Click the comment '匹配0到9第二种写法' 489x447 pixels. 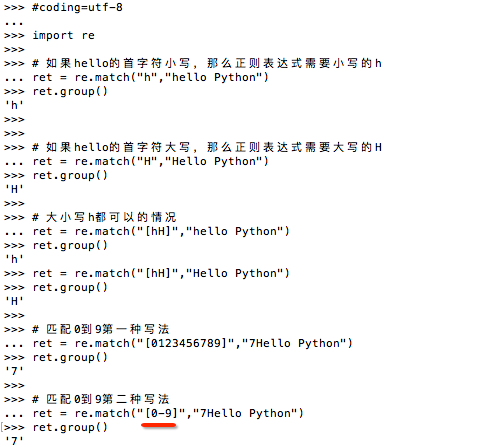[x=101, y=399]
